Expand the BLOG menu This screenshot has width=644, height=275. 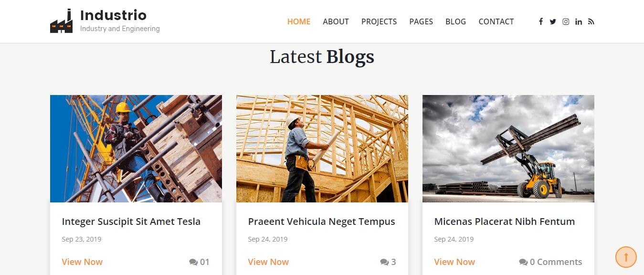(455, 21)
